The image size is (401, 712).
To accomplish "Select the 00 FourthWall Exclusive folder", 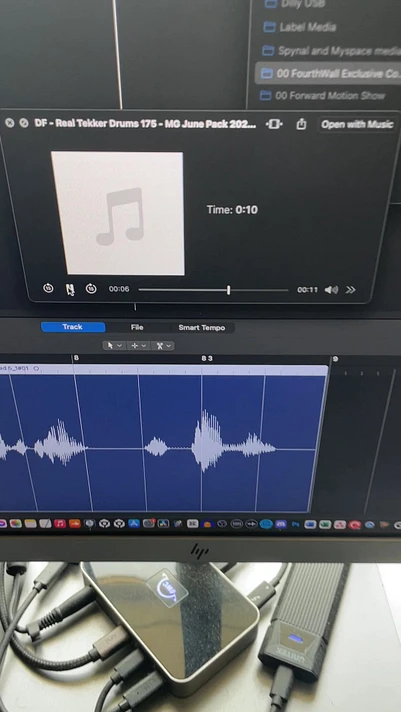I will [x=328, y=73].
